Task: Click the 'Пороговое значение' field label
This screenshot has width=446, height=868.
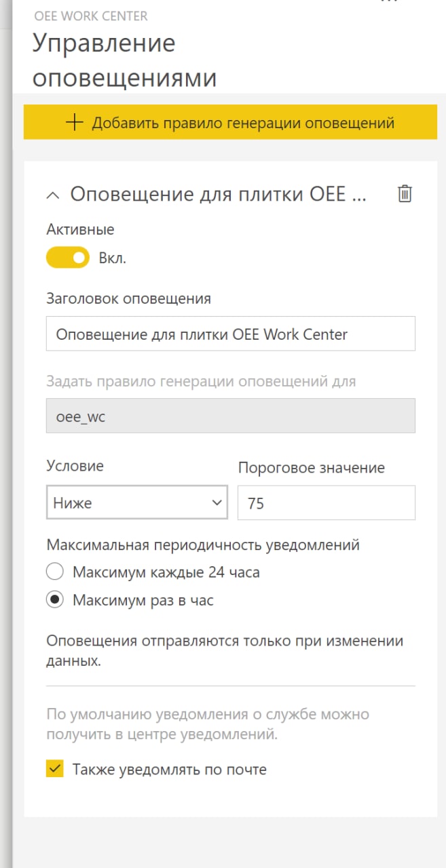Action: (312, 467)
